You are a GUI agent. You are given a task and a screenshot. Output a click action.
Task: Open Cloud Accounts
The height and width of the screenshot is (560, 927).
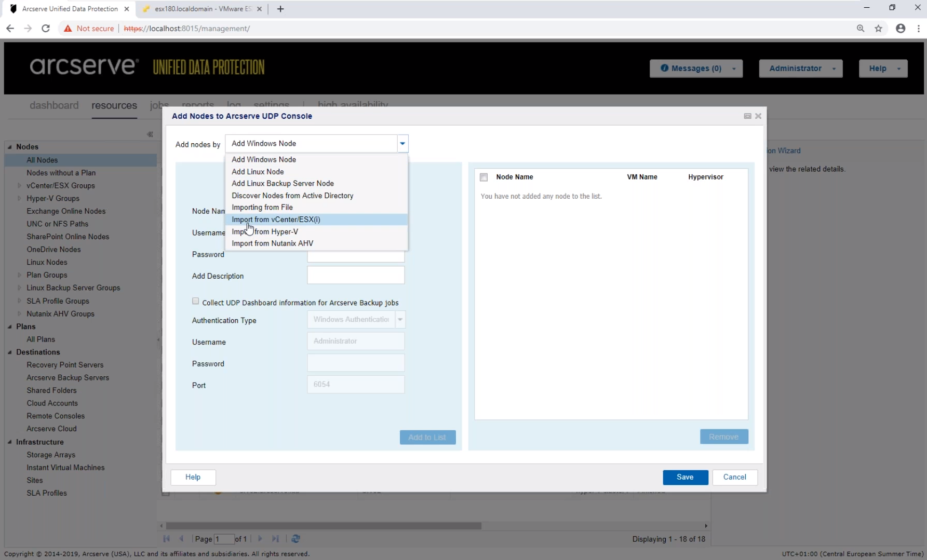tap(52, 403)
